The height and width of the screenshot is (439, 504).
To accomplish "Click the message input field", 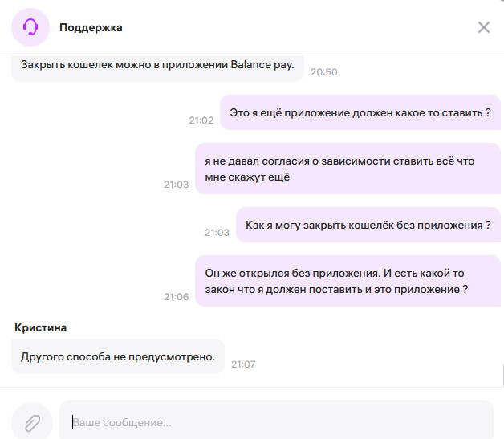I will 276,422.
